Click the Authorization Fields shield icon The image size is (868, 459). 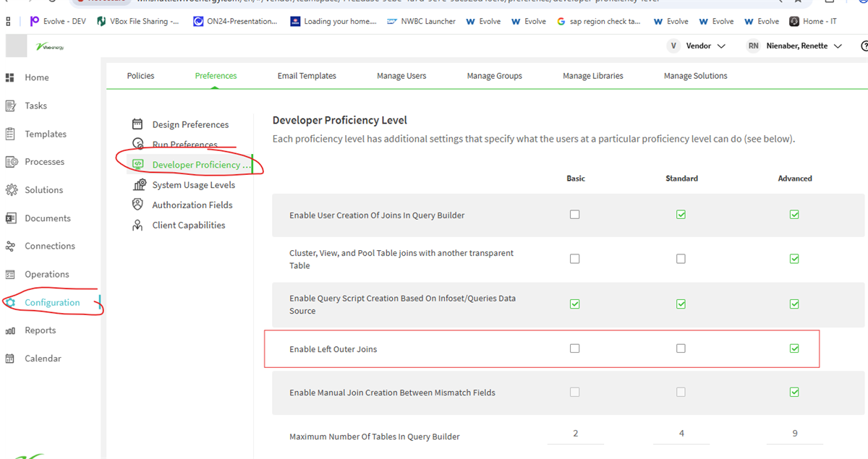(x=137, y=205)
